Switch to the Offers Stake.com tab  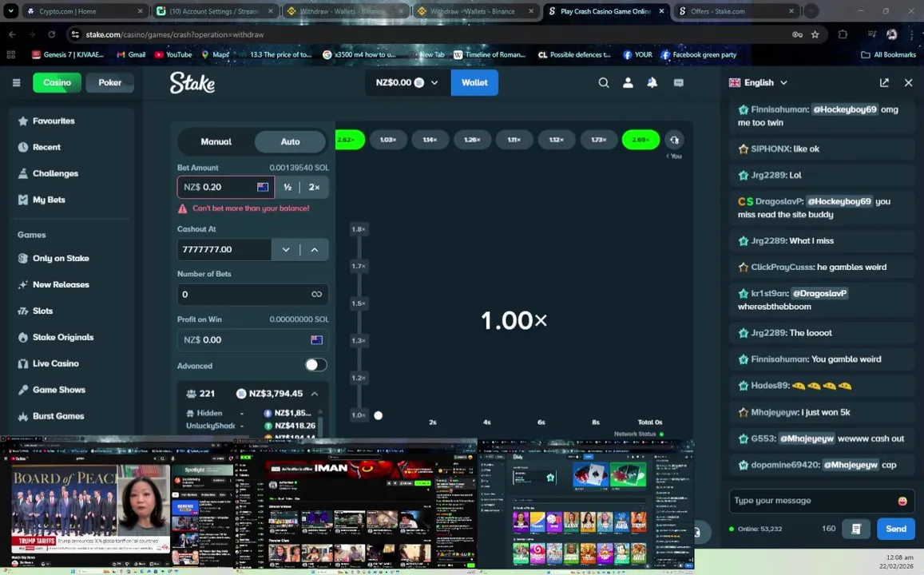pyautogui.click(x=736, y=11)
